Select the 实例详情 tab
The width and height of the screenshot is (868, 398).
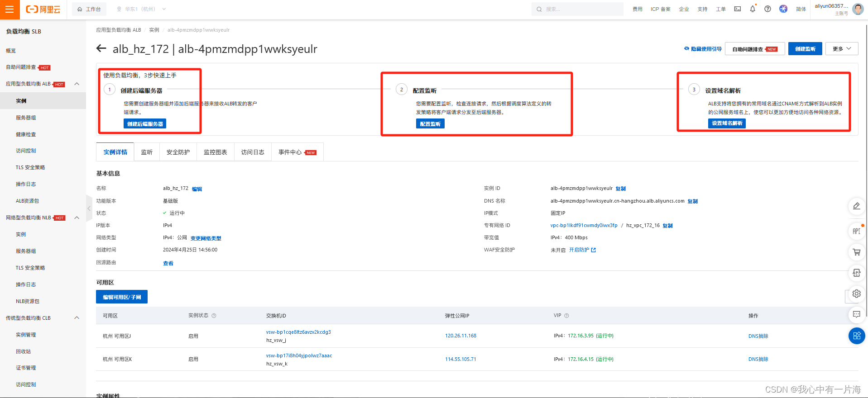coord(115,152)
